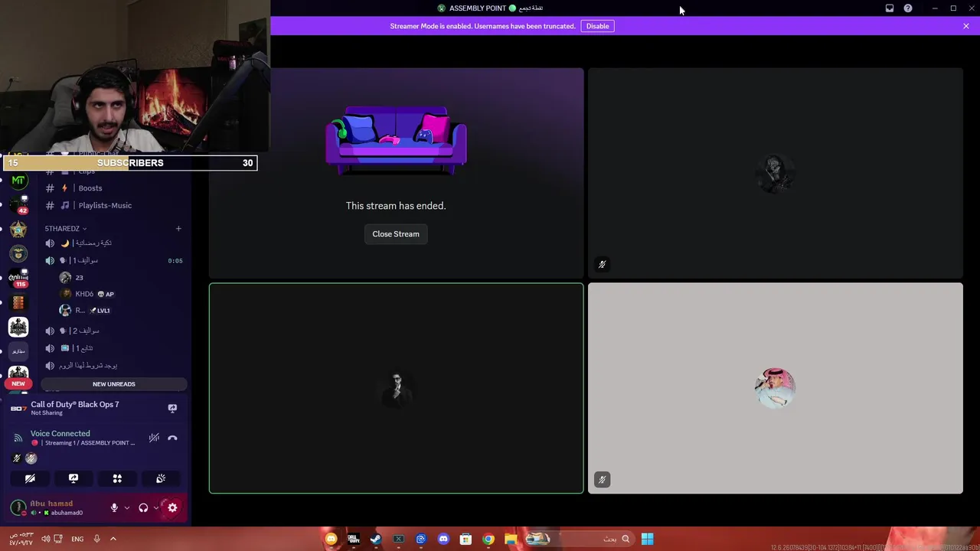
Task: Open the MT server icon
Action: [x=18, y=181]
